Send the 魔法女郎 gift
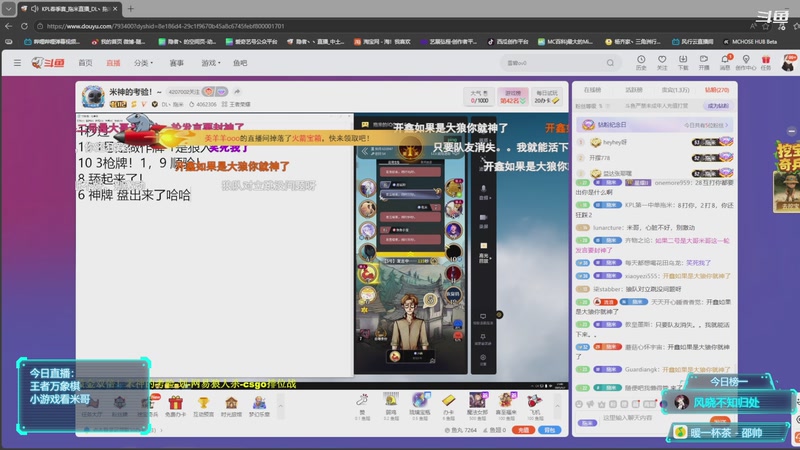This screenshot has height=450, width=800. 478,407
